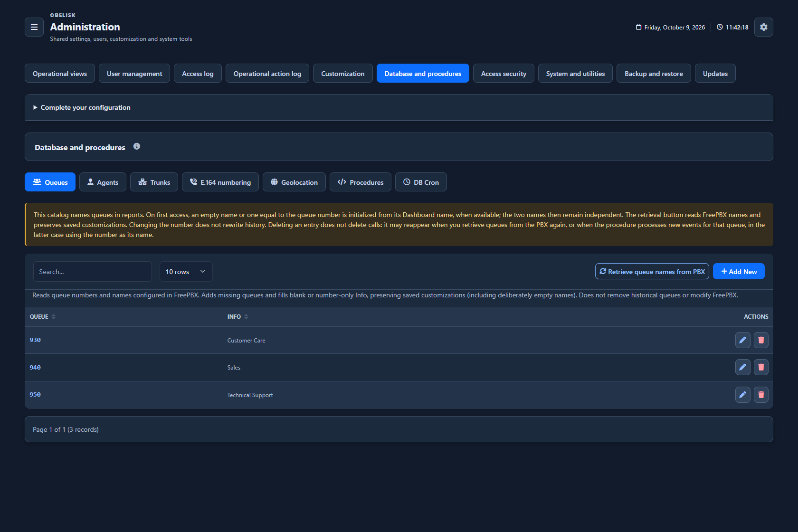The width and height of the screenshot is (798, 532).
Task: Open the Operational action log tab
Action: 267,73
